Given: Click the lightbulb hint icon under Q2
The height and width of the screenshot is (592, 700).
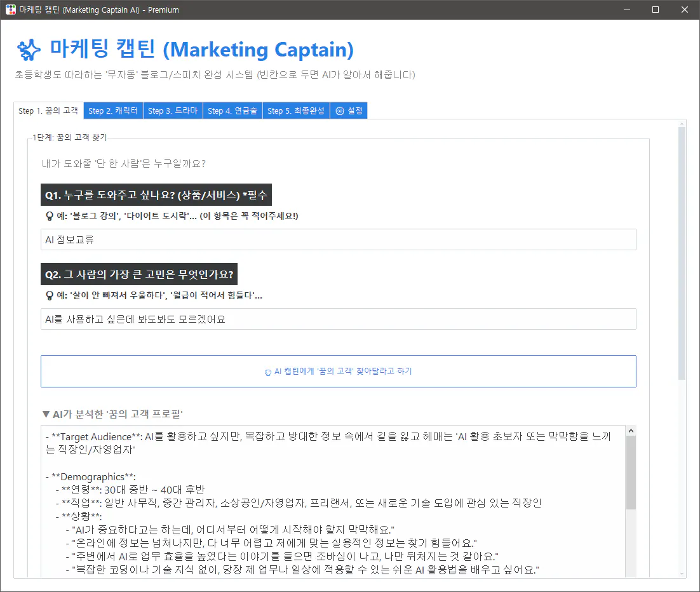Looking at the screenshot, I should tap(48, 294).
